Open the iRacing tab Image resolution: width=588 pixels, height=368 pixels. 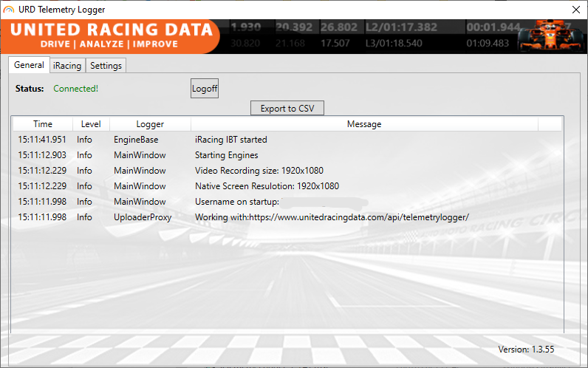(x=67, y=66)
